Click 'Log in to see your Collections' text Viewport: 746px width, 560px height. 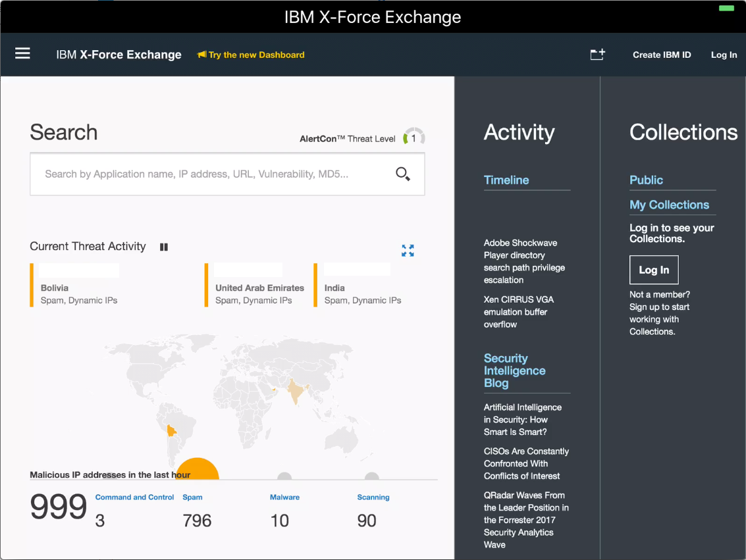672,234
